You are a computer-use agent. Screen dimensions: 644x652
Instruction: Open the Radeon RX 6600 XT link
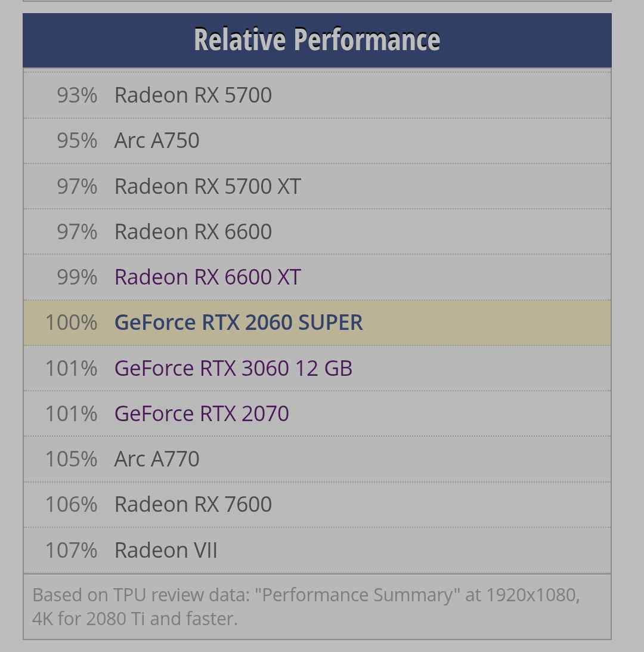click(208, 277)
